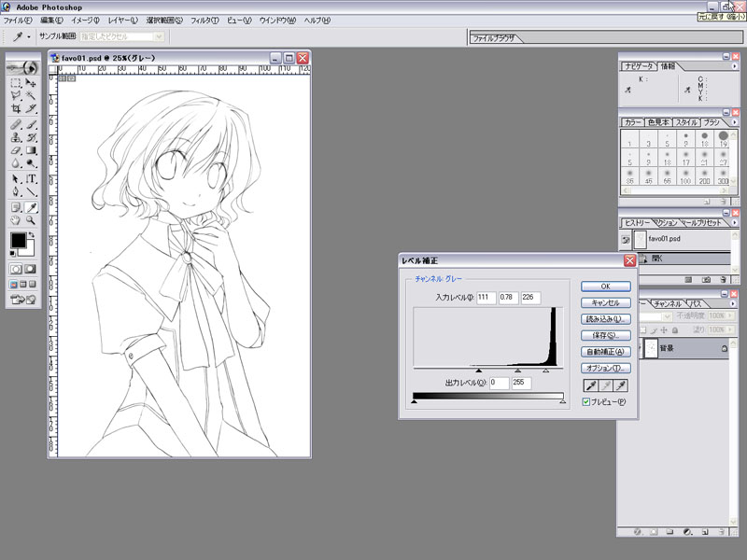Select the Lasso tool

click(16, 96)
